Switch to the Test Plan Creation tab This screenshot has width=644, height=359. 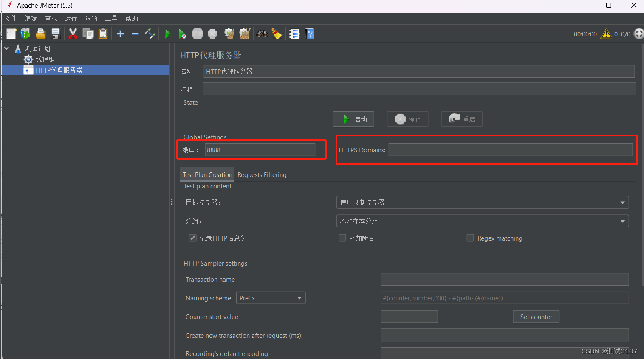[x=207, y=175]
